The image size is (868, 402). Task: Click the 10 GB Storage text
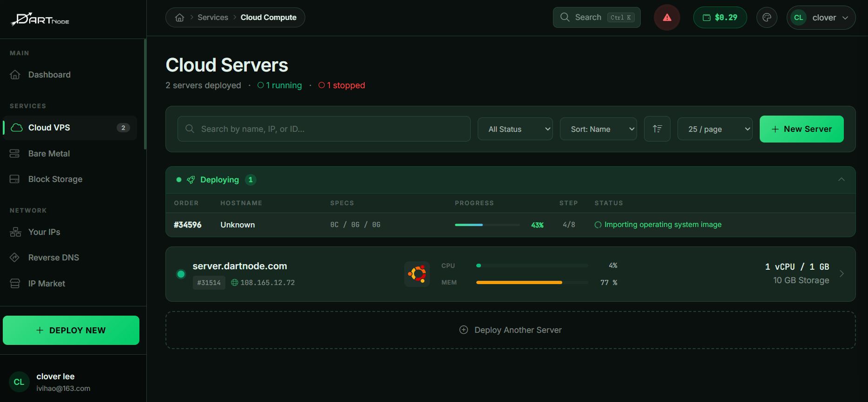801,280
